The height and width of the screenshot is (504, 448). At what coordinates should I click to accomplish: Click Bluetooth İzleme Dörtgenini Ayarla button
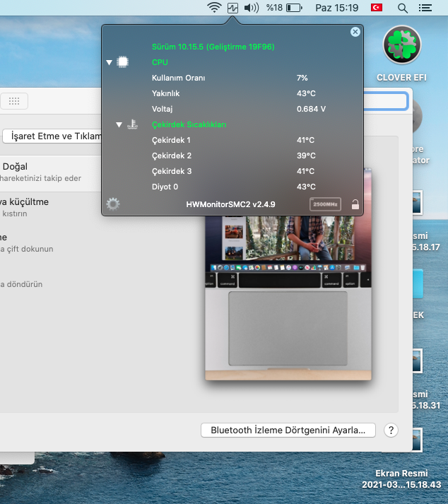click(287, 430)
